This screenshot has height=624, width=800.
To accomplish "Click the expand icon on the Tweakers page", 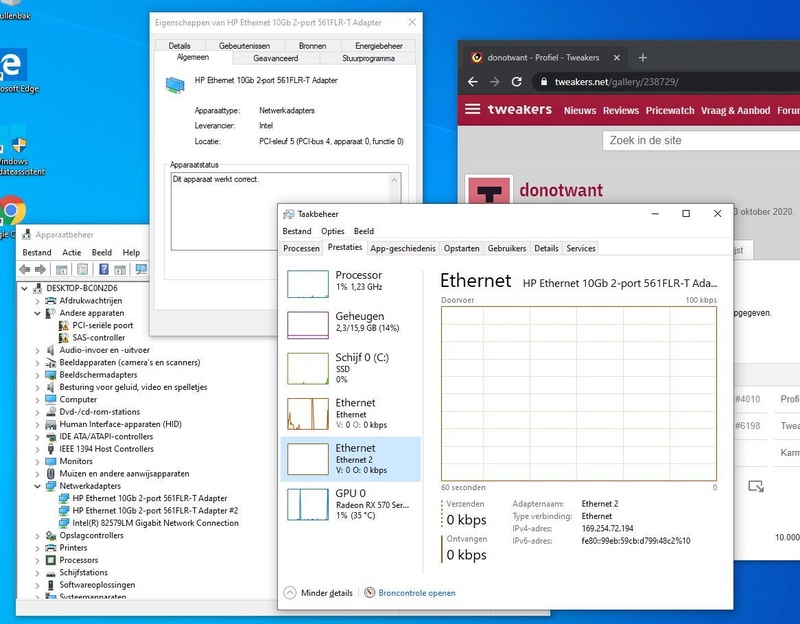I will 756,486.
